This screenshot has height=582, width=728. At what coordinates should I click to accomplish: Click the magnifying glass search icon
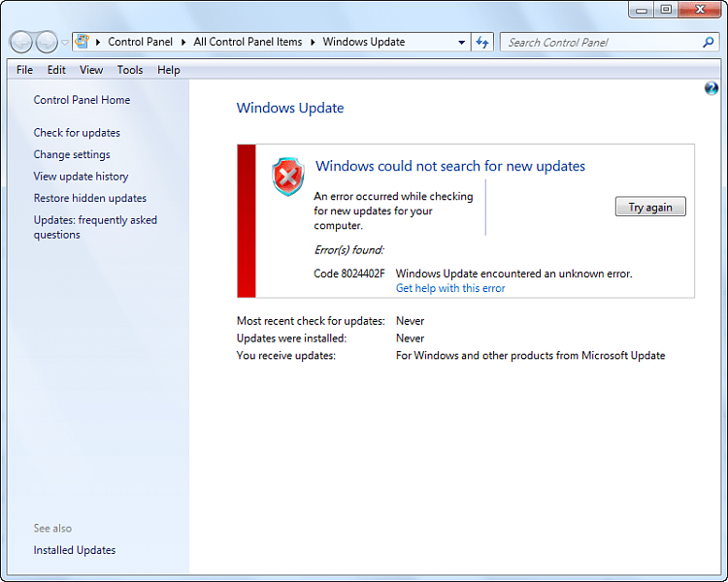tap(708, 43)
